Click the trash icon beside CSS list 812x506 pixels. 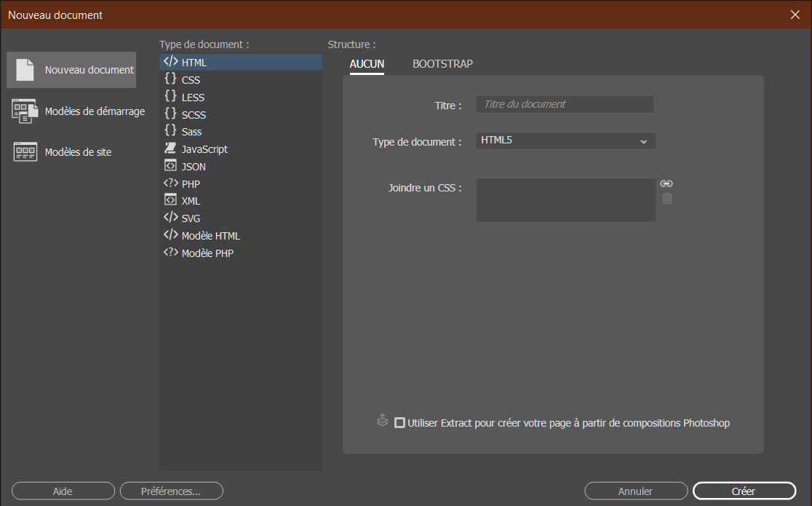click(667, 199)
